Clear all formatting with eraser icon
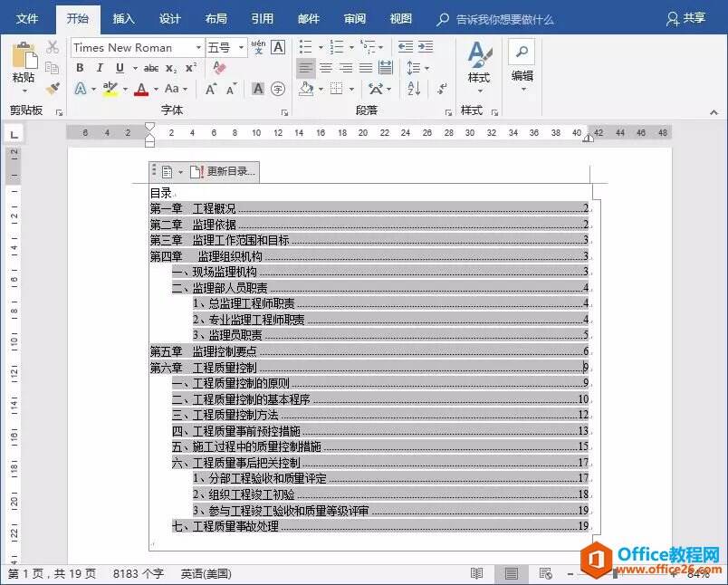 [219, 68]
